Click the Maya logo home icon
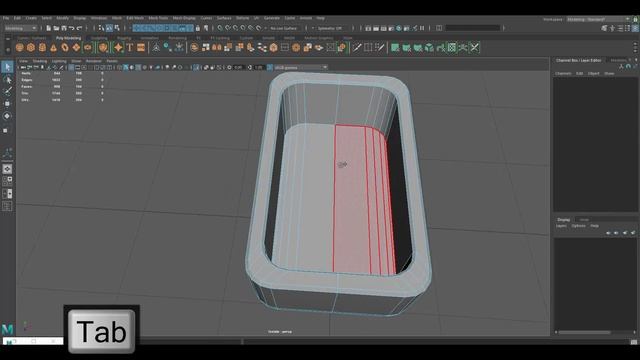The height and width of the screenshot is (360, 640). (x=7, y=329)
